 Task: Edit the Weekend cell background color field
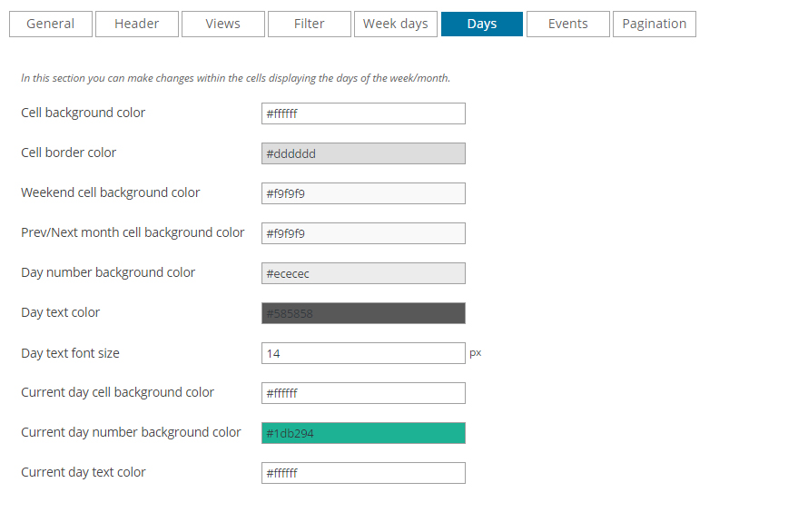coord(363,193)
